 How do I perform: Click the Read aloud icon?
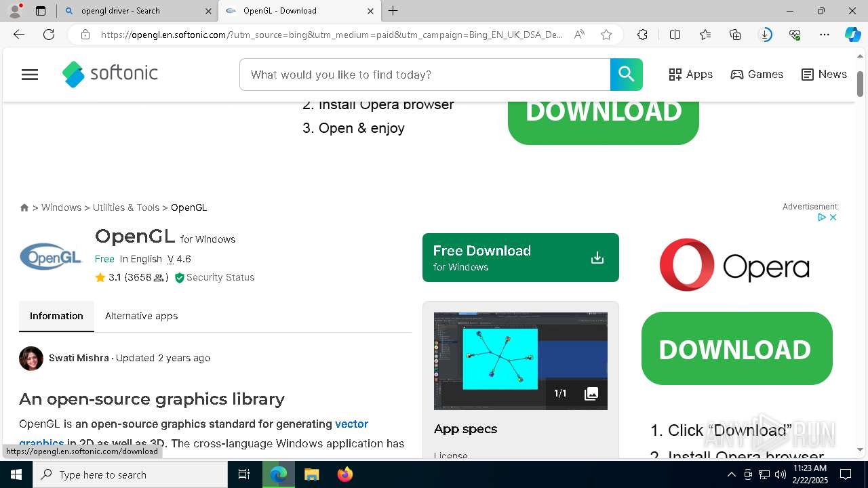[x=579, y=35]
